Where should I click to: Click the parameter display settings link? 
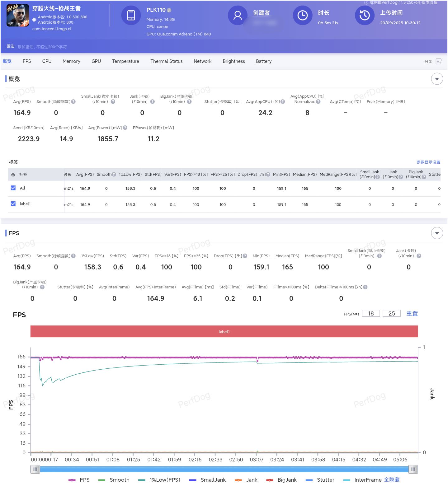click(428, 162)
